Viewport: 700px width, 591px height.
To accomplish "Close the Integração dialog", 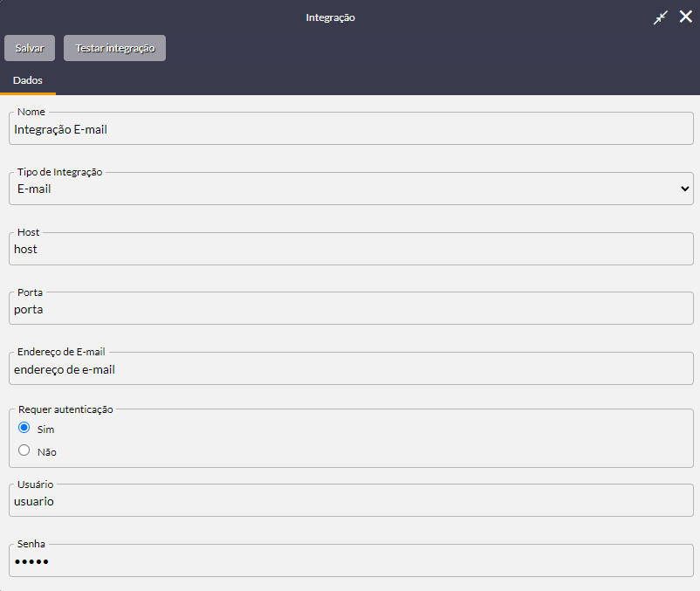I will point(686,17).
